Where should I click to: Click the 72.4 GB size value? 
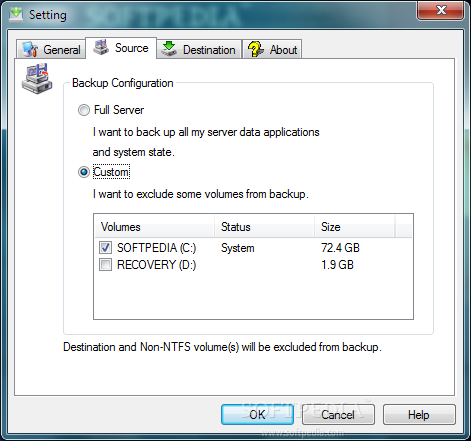[x=340, y=248]
